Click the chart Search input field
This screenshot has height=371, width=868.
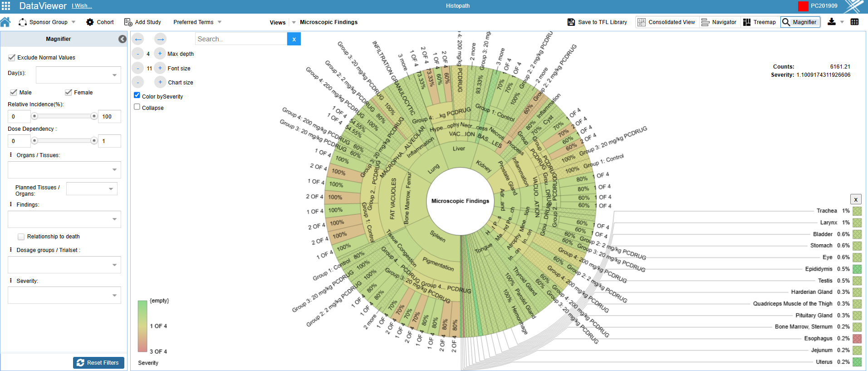coord(241,39)
